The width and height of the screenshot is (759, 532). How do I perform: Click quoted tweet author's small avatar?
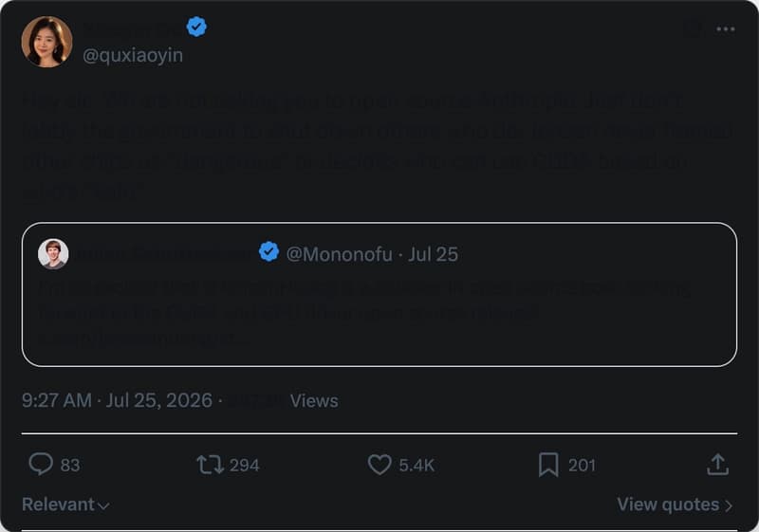pyautogui.click(x=53, y=253)
